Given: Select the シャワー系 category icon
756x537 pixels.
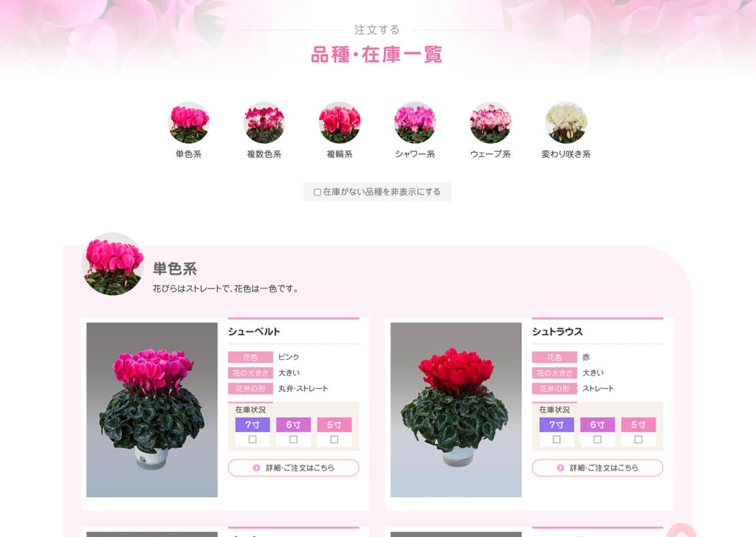Looking at the screenshot, I should [x=415, y=122].
